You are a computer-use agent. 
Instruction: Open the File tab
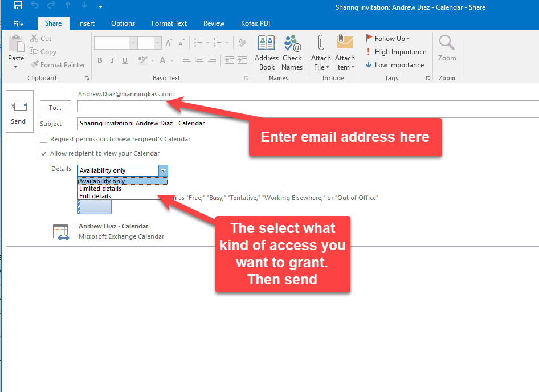[x=18, y=23]
